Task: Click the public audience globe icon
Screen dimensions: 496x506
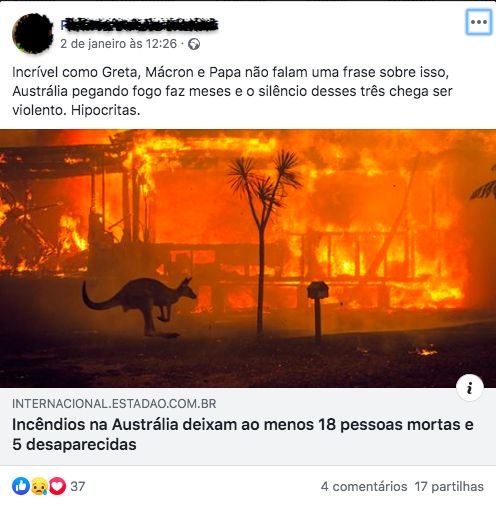Action: [x=194, y=44]
